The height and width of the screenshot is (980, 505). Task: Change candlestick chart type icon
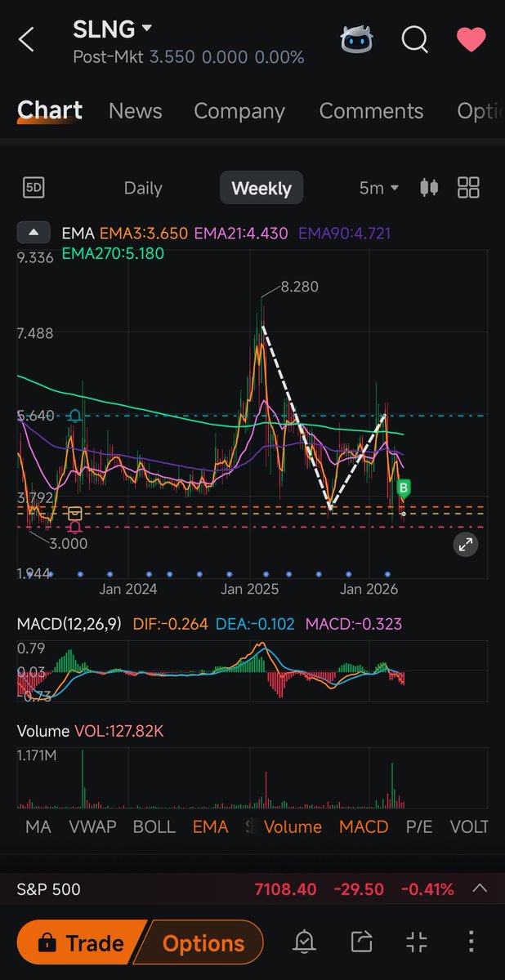point(428,188)
